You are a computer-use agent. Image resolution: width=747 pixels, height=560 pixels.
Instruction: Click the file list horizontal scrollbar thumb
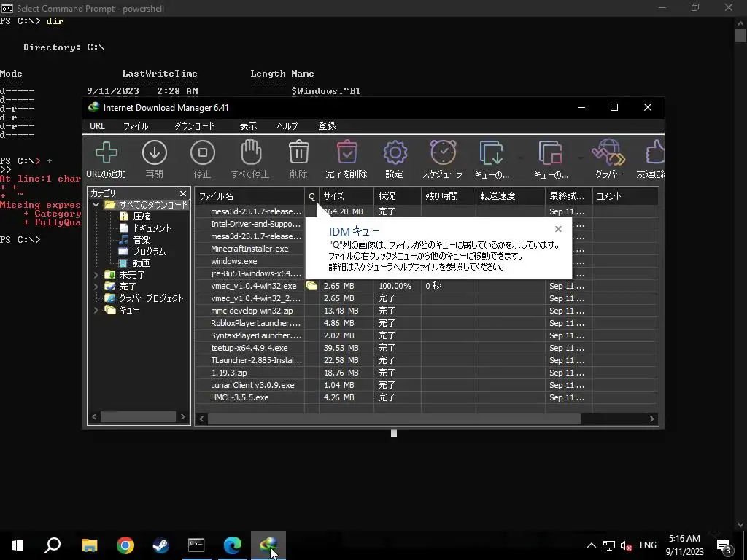pos(394,419)
